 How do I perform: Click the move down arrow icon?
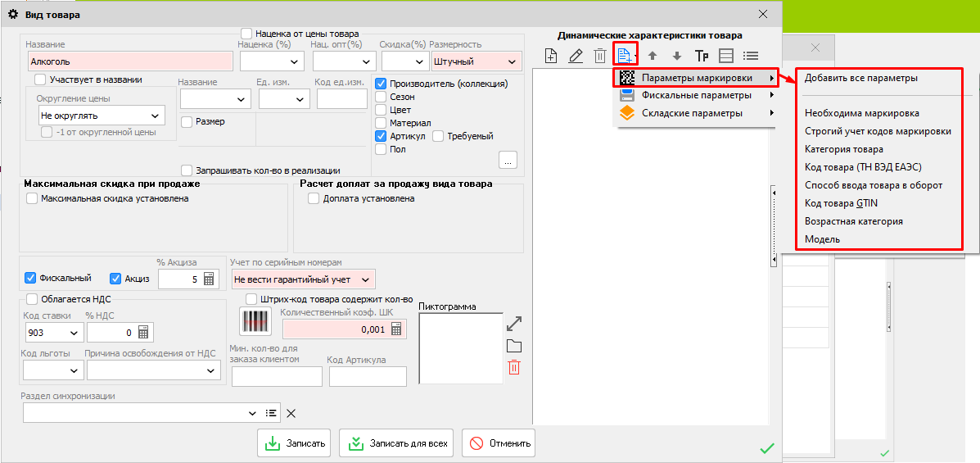click(677, 56)
